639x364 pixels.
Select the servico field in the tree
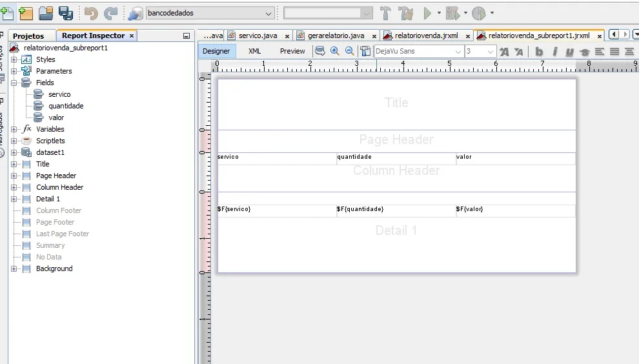[59, 94]
